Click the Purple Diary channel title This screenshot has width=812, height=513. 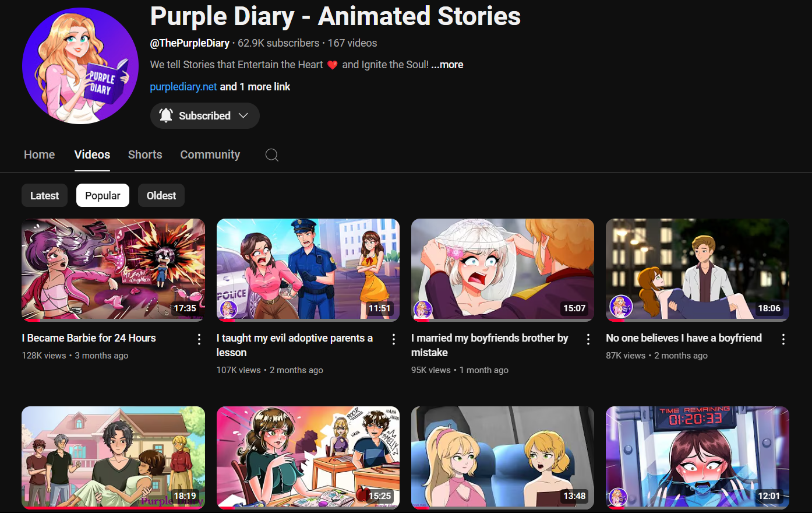pos(336,16)
